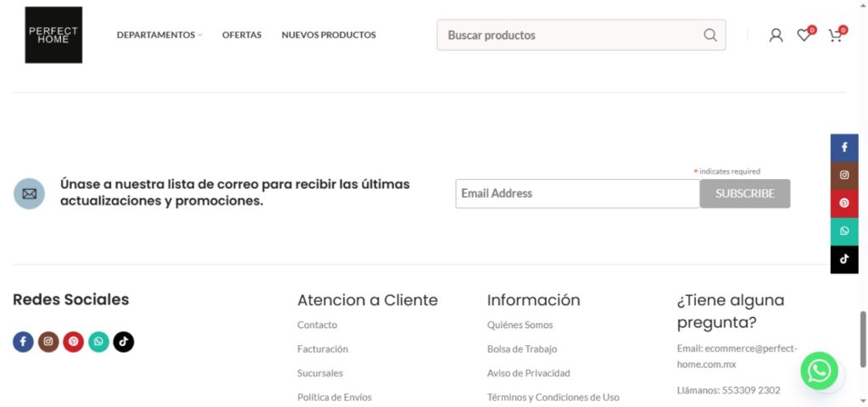Open Facebook from the floating side bar

(x=844, y=148)
